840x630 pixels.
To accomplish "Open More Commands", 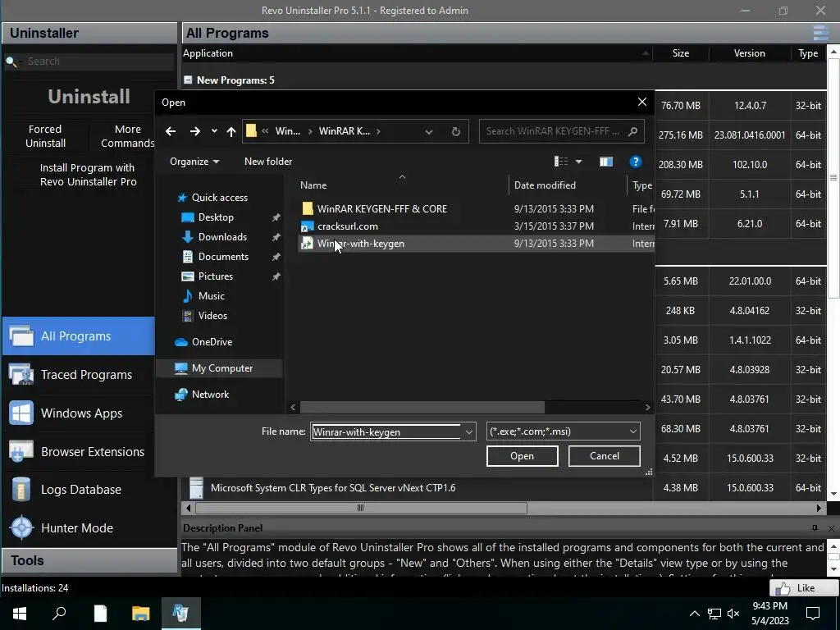I will coord(127,136).
